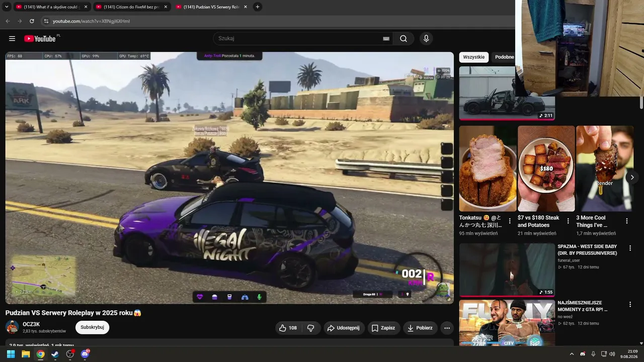
Task: Open the SPAZMA West Side Baby thumbnail
Action: point(507,270)
